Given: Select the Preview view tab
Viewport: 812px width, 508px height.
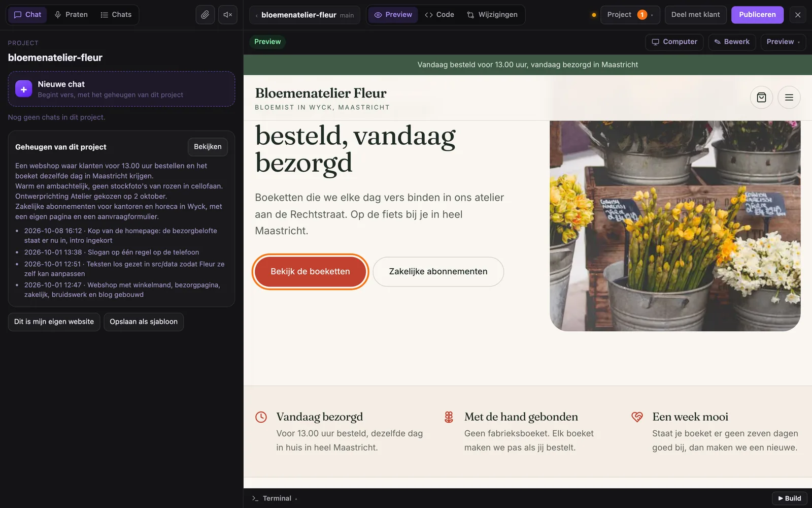Looking at the screenshot, I should point(393,15).
